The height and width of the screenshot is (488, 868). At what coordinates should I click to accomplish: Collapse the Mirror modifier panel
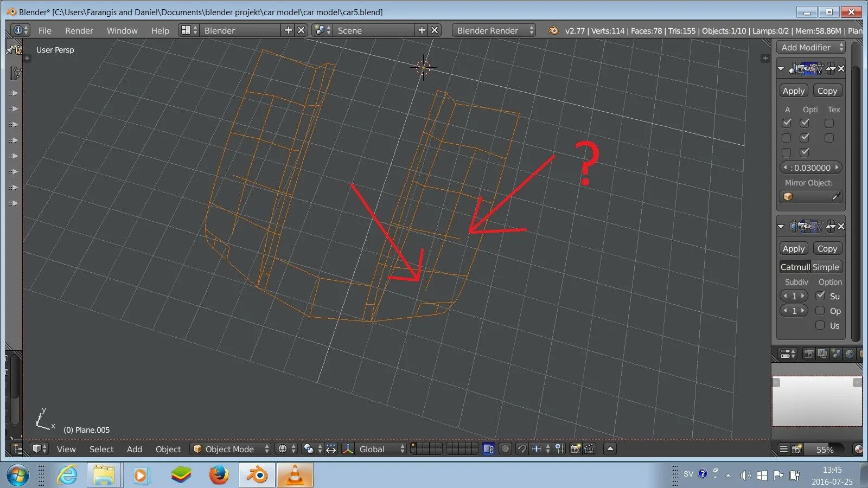point(781,69)
